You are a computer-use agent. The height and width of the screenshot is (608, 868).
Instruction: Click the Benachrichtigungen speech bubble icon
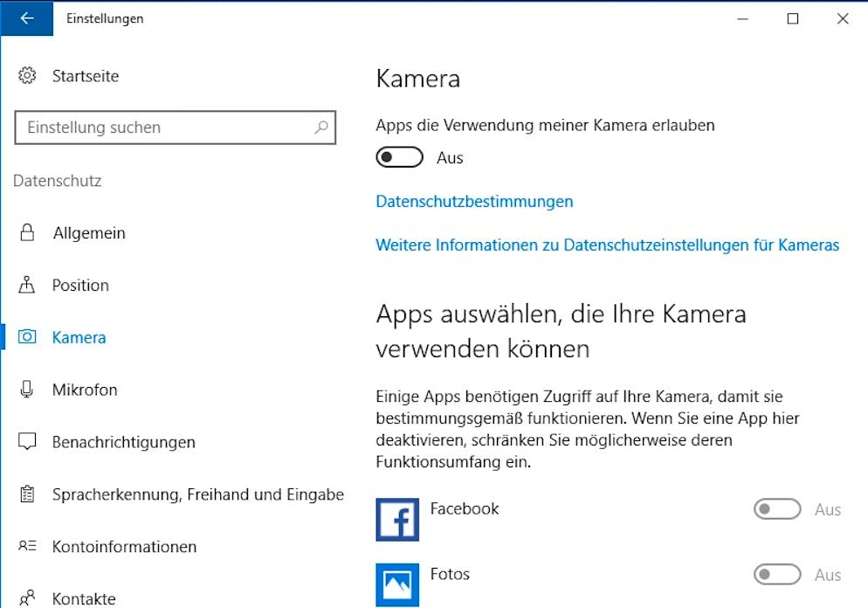27,442
